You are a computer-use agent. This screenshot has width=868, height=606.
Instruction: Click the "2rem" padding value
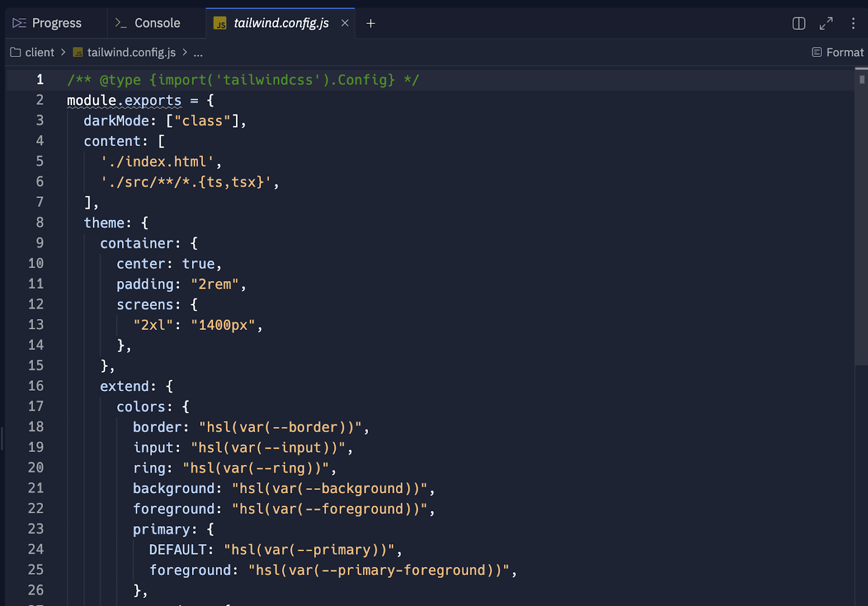pyautogui.click(x=215, y=284)
